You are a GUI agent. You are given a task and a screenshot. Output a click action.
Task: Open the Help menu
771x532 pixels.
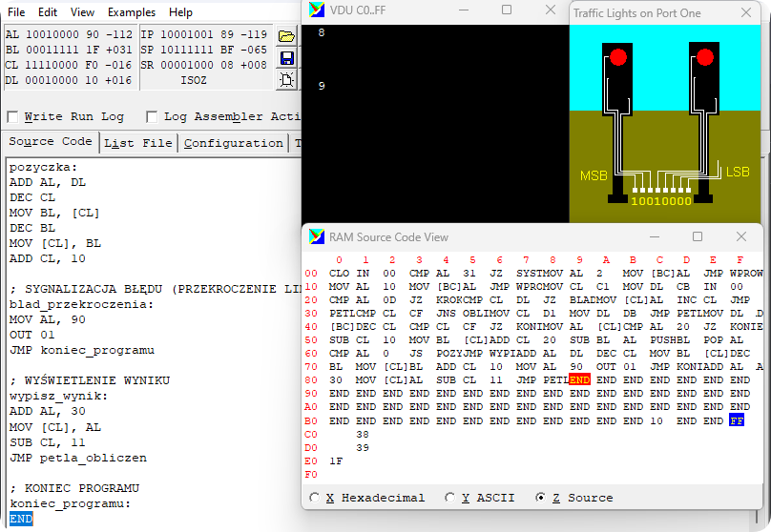(180, 12)
